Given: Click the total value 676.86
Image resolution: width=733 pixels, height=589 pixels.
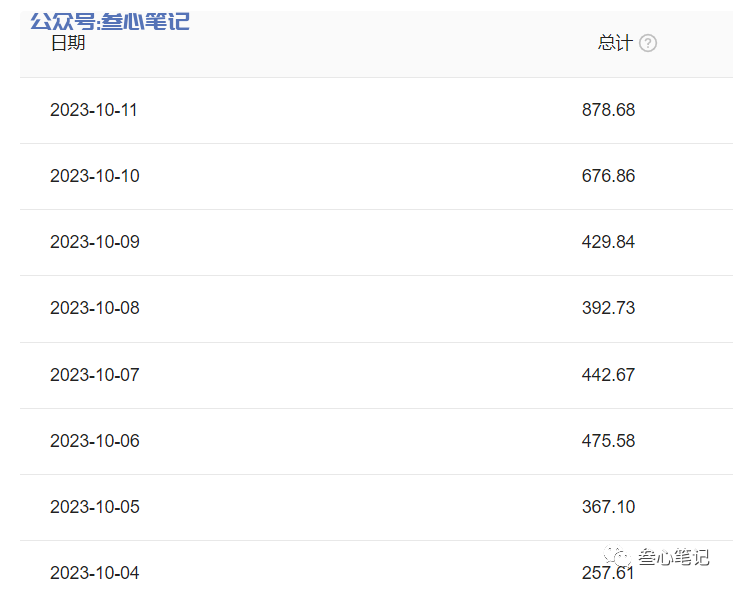Looking at the screenshot, I should tap(608, 176).
